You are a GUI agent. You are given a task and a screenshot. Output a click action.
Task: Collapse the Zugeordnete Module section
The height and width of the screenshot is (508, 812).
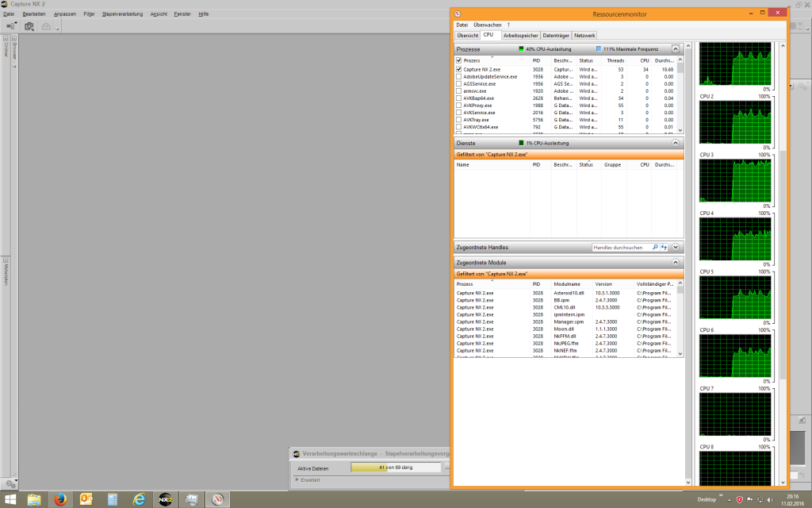click(x=676, y=262)
